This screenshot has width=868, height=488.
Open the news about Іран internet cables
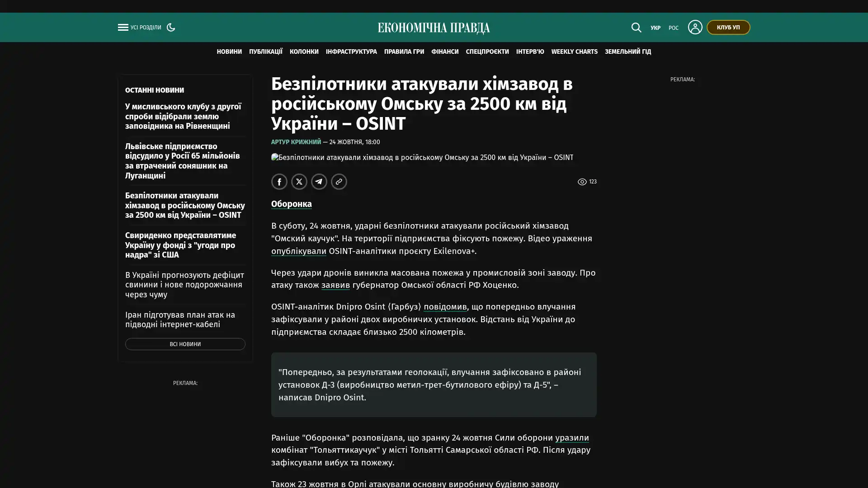click(x=180, y=320)
